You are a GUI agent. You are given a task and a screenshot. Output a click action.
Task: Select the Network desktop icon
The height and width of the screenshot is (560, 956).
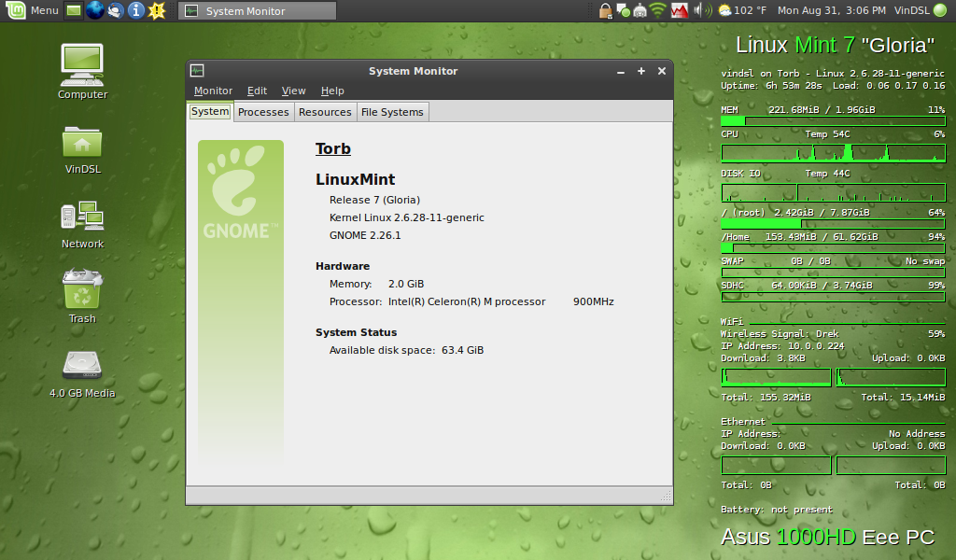click(x=82, y=224)
